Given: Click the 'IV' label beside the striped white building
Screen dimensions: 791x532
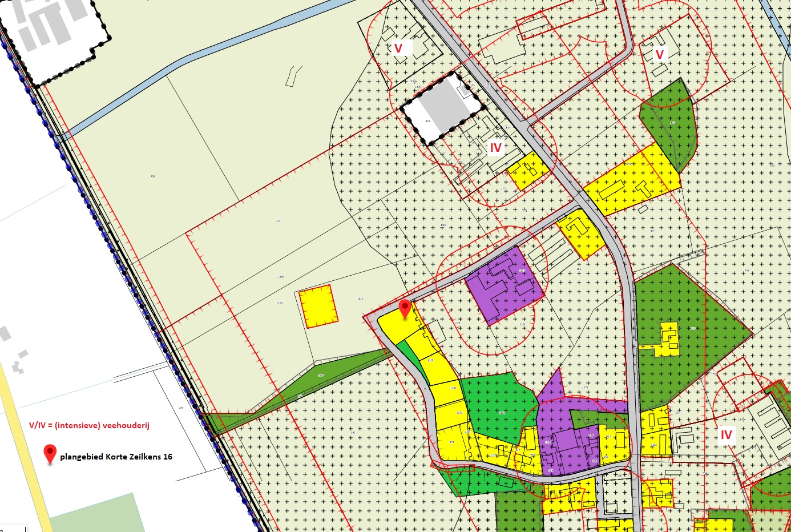Looking at the screenshot, I should click(x=726, y=435).
